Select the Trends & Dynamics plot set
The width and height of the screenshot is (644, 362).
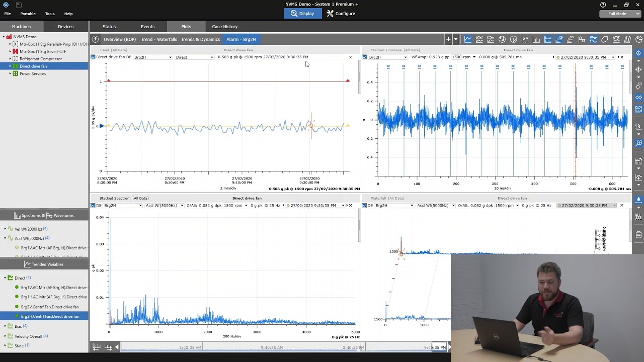[x=200, y=39]
